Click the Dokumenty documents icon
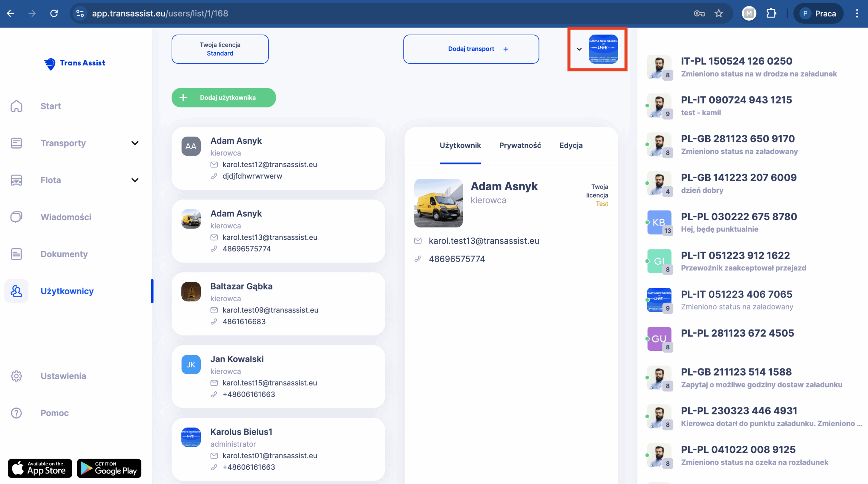This screenshot has height=484, width=868. click(16, 254)
